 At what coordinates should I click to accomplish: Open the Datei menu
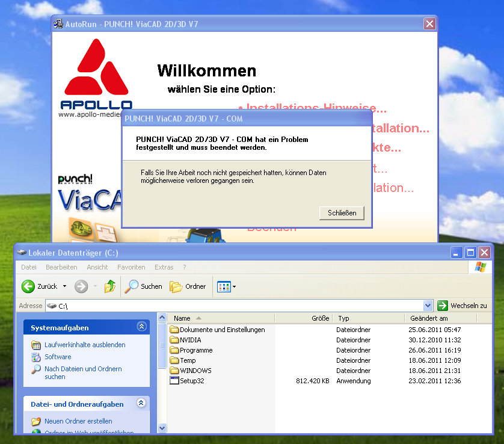(x=29, y=267)
